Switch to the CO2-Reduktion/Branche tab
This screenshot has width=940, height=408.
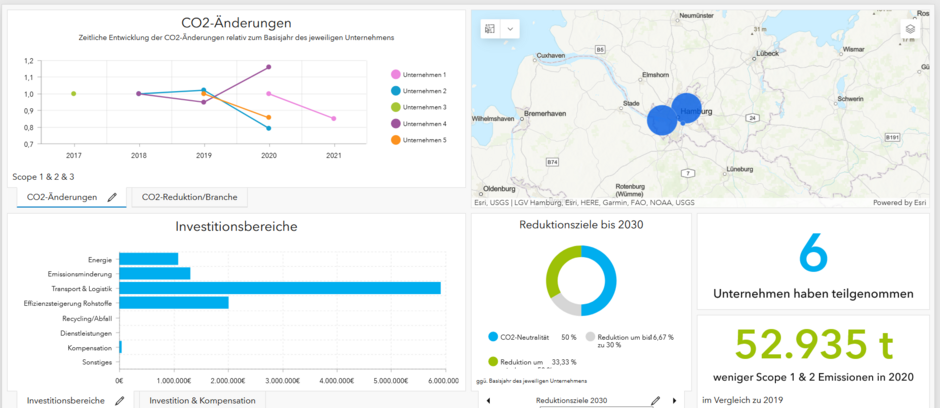pos(189,197)
